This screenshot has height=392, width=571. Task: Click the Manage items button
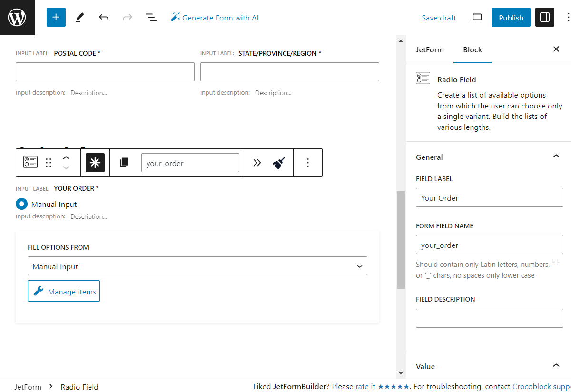click(63, 291)
